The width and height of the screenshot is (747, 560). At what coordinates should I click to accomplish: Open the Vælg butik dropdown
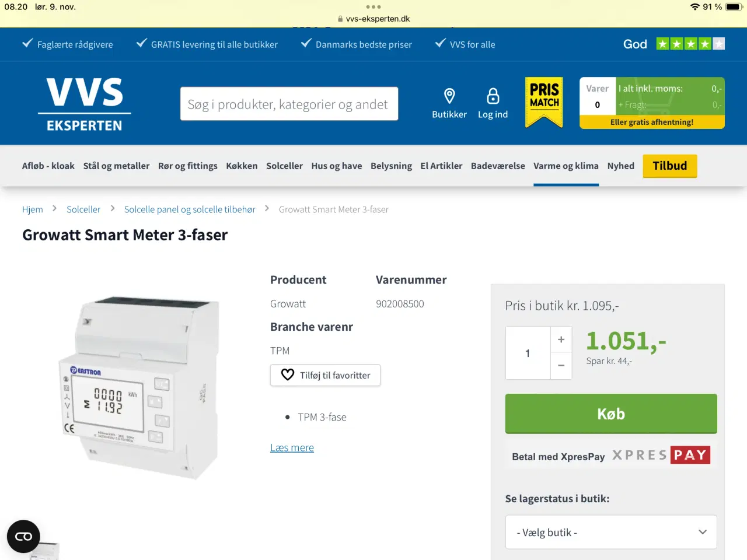click(x=611, y=532)
